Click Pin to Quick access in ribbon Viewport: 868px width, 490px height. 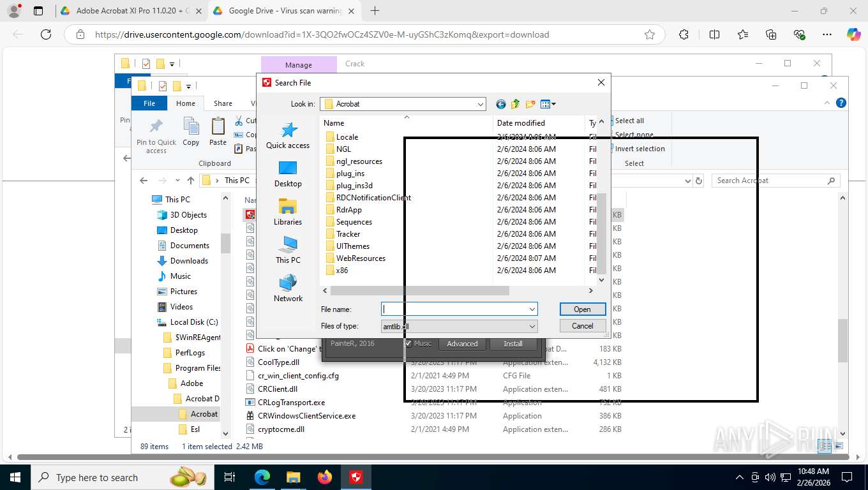[x=156, y=136]
